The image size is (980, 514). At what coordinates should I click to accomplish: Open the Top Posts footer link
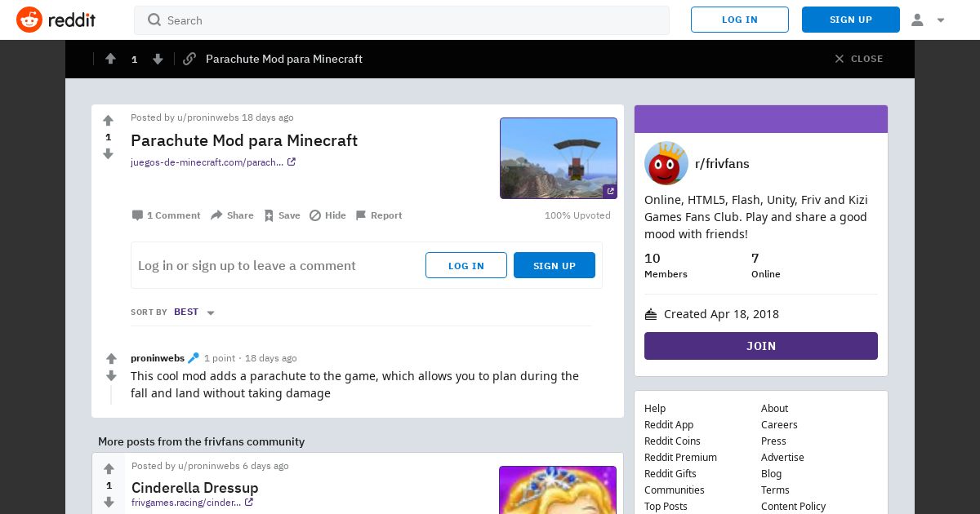(x=666, y=506)
